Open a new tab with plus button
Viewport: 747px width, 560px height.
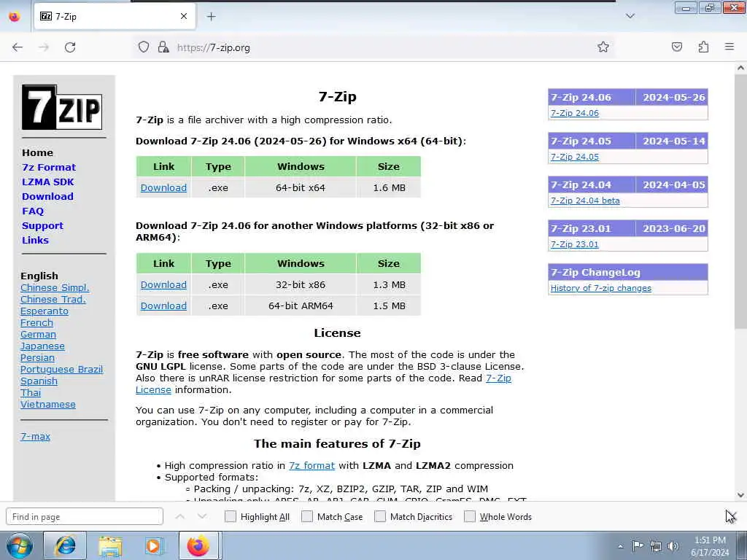(211, 16)
